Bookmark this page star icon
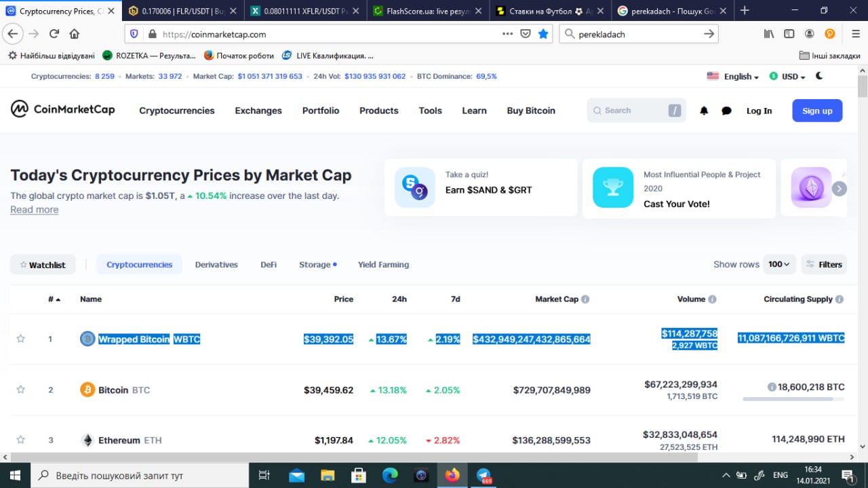Screen dimensions: 868x488 543,34
